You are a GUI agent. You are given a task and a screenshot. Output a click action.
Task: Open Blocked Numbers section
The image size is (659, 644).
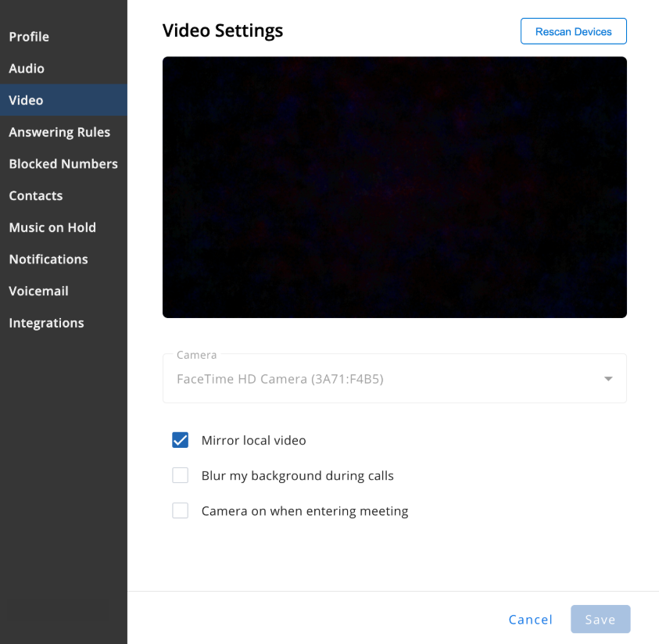pos(63,164)
